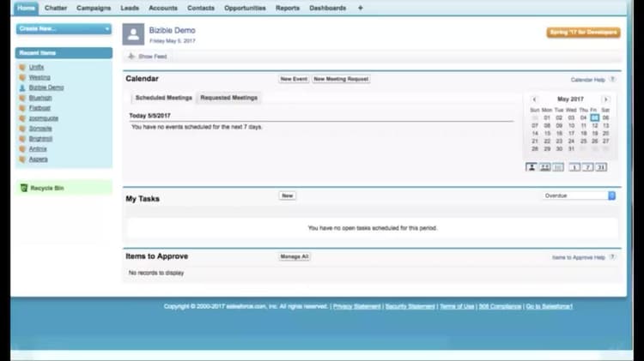Image resolution: width=644 pixels, height=361 pixels.
Task: Click Items to Approve Help question icon
Action: 612,256
